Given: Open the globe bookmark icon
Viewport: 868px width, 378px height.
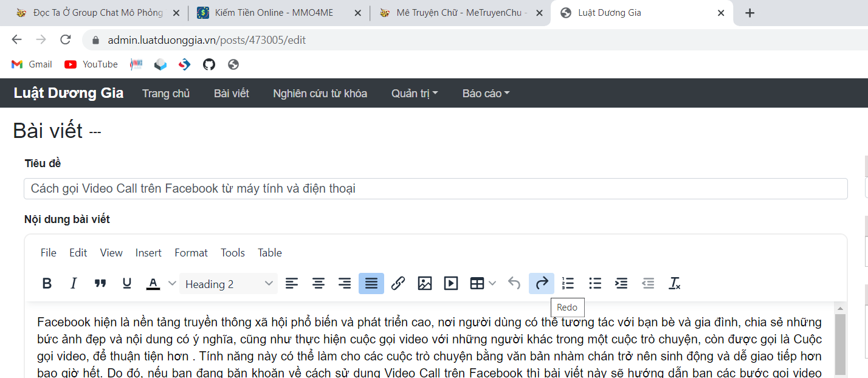Looking at the screenshot, I should 233,64.
